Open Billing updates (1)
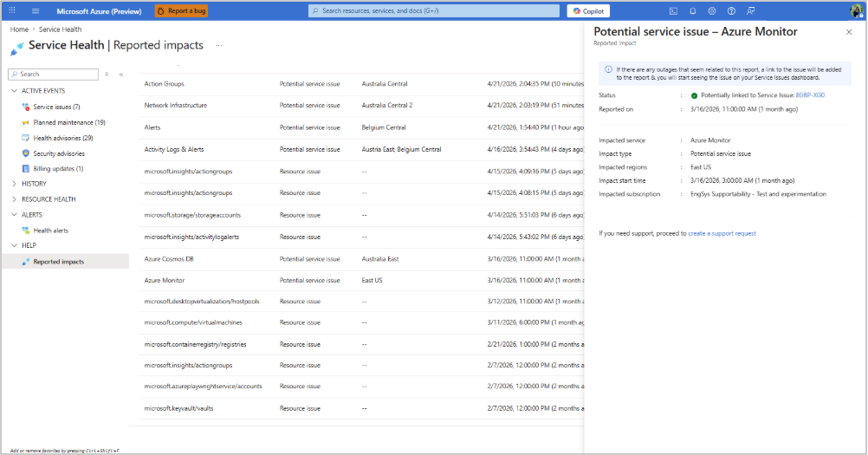 tap(58, 169)
